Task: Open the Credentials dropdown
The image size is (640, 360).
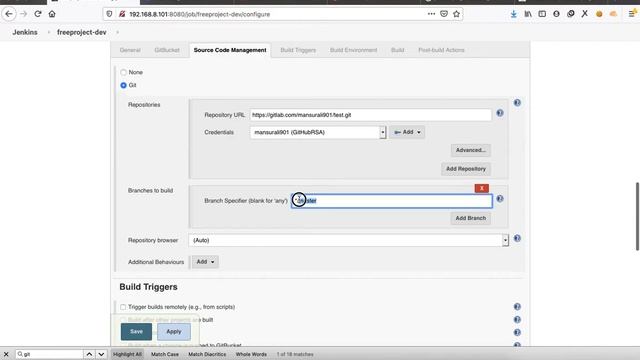Action: click(x=318, y=132)
